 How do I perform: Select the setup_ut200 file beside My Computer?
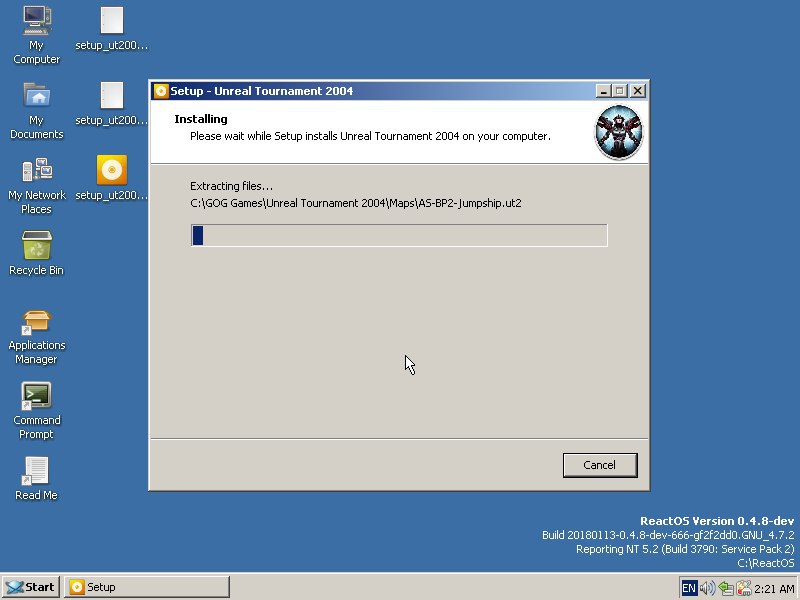click(112, 29)
